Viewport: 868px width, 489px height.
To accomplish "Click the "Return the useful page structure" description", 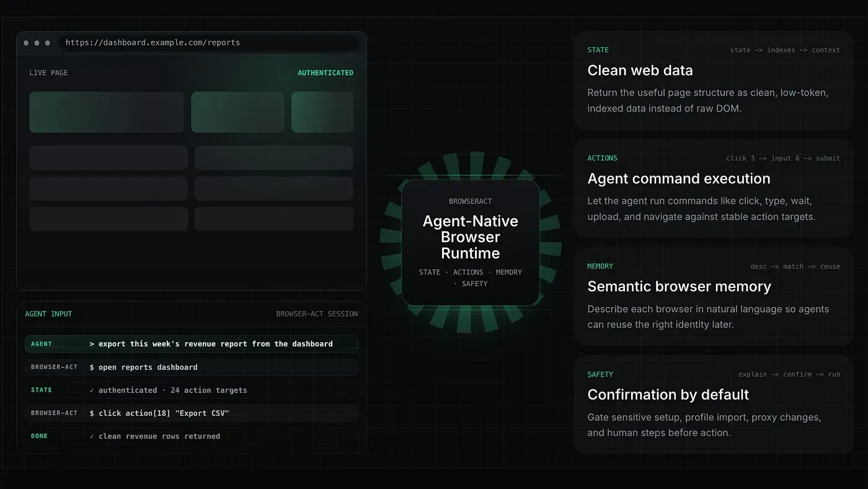I will 707,101.
